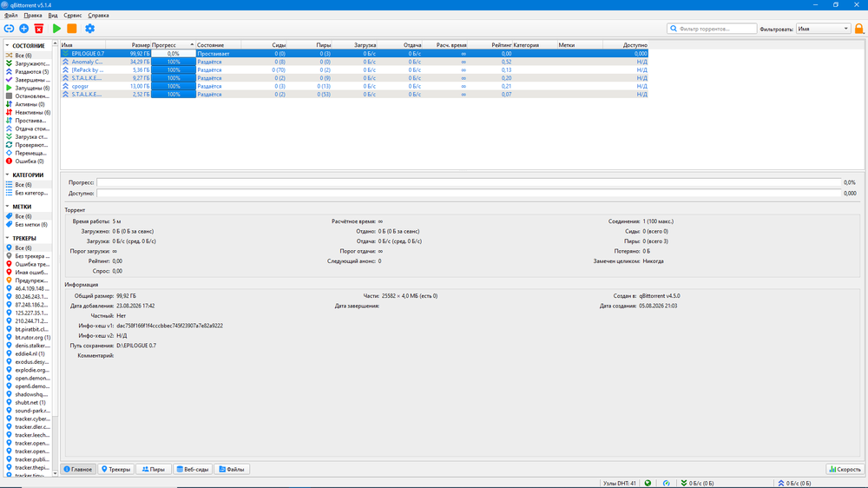Select the Ошибка трекера filter
Image resolution: width=868 pixels, height=488 pixels.
point(28,264)
